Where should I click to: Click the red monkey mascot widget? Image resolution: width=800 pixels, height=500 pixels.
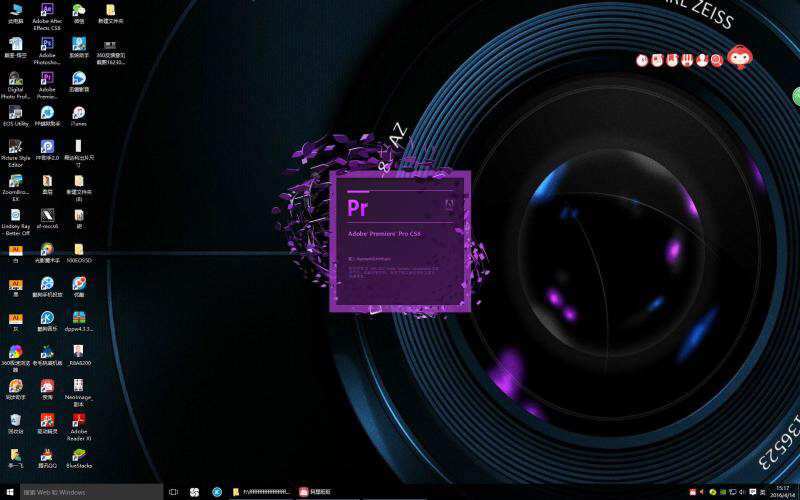[x=740, y=56]
